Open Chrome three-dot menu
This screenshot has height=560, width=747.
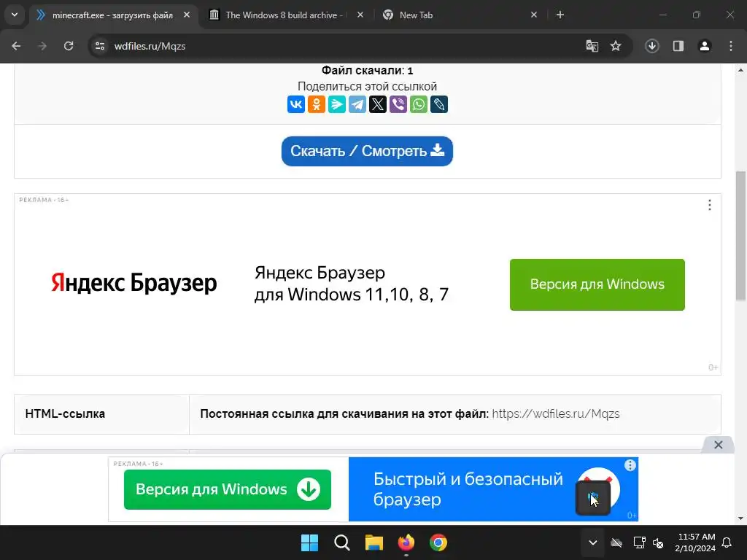point(731,46)
